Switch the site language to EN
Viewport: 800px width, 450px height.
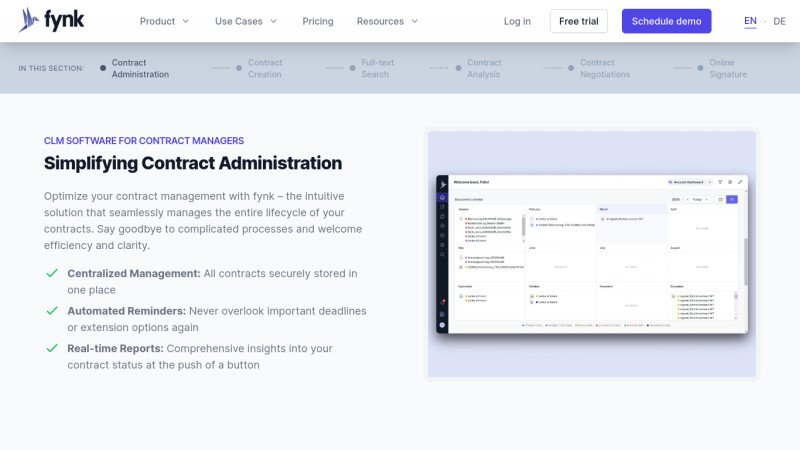[750, 21]
